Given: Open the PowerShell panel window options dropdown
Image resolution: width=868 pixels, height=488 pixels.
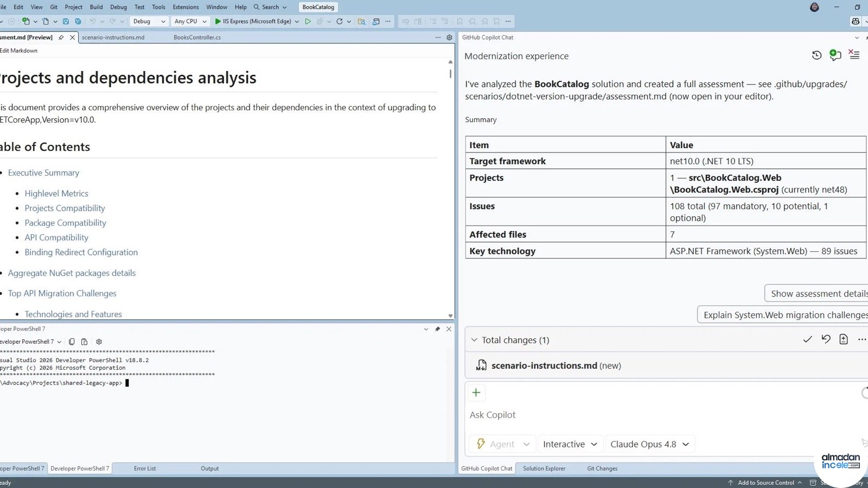Looking at the screenshot, I should pyautogui.click(x=426, y=329).
